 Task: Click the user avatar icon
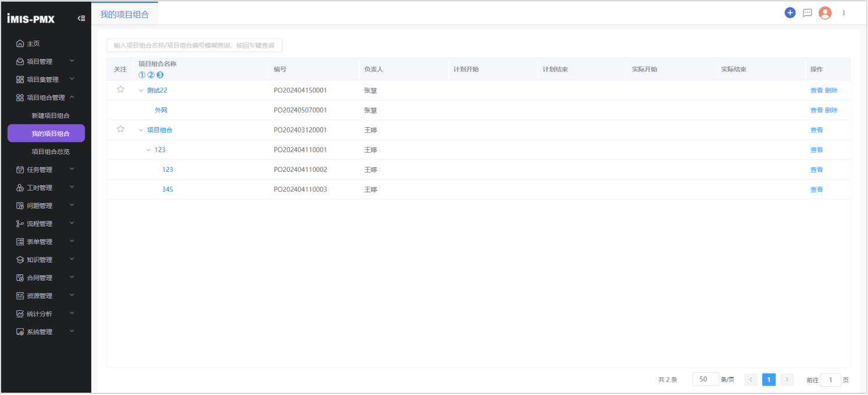point(825,13)
